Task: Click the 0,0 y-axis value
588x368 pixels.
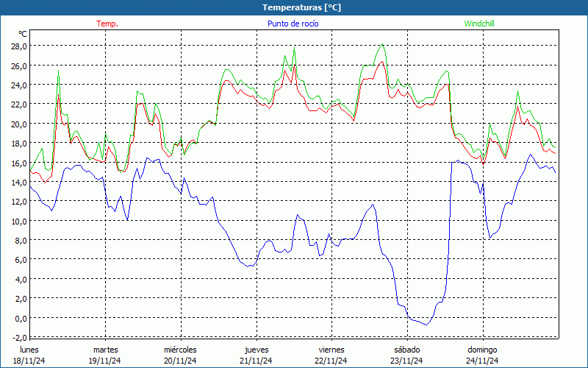Action: pyautogui.click(x=21, y=318)
